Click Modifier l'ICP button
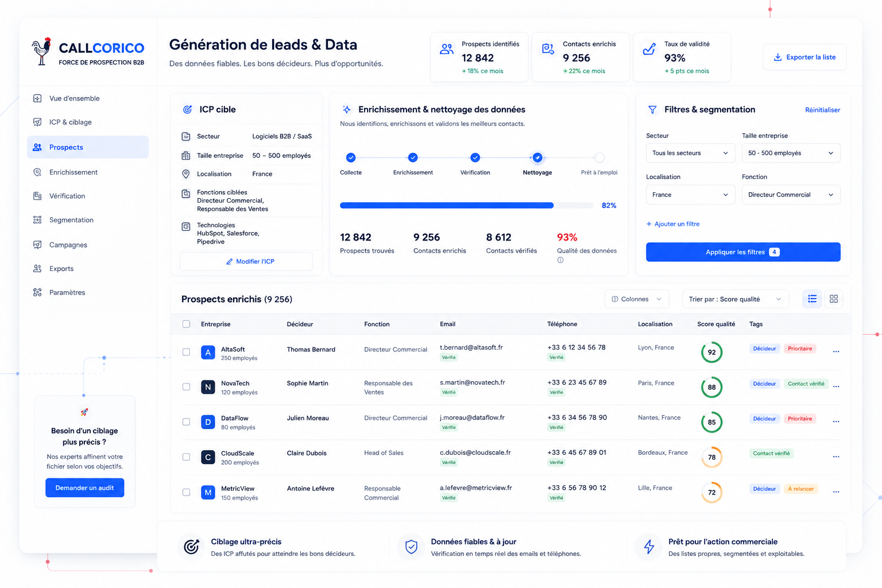 tap(246, 261)
